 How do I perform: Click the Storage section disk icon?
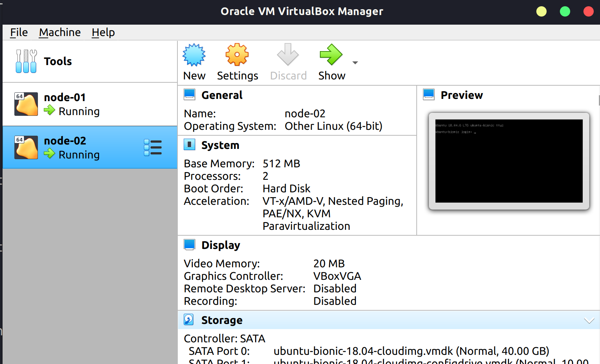point(189,320)
